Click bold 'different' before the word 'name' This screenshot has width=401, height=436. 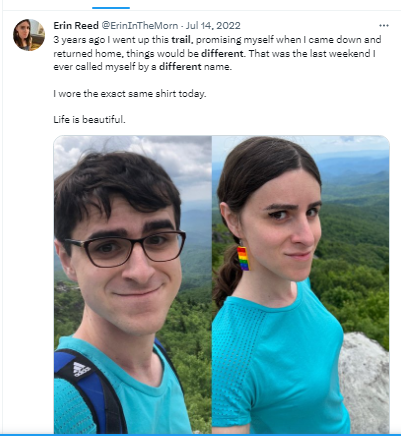click(x=180, y=67)
